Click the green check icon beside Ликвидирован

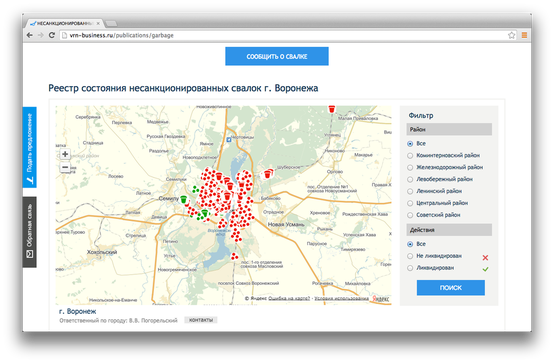(485, 269)
